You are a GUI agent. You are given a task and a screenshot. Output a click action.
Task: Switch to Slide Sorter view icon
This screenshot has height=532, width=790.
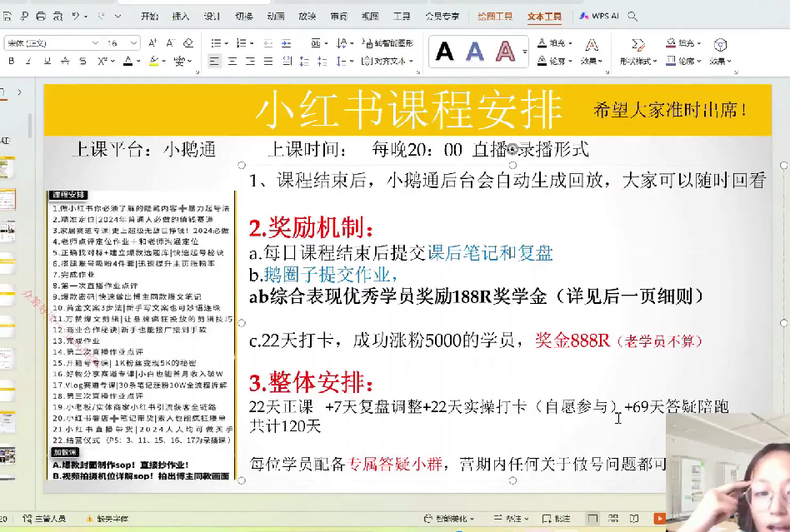(x=613, y=518)
